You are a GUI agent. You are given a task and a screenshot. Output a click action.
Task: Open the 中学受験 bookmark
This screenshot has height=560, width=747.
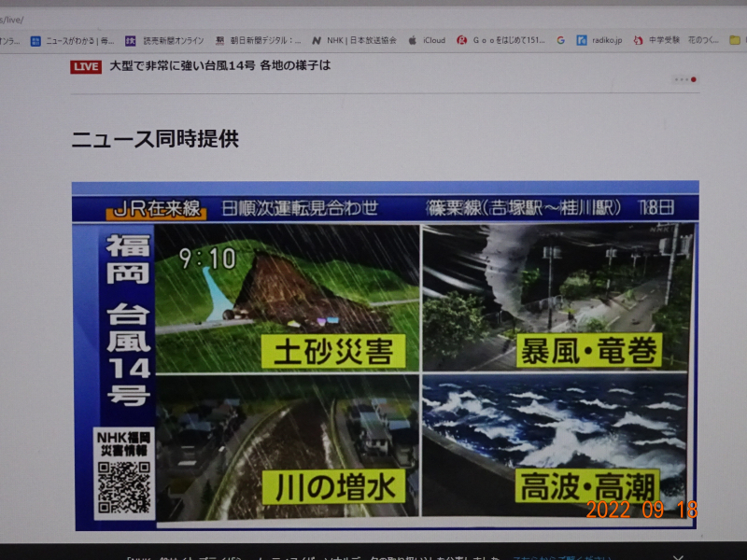656,40
